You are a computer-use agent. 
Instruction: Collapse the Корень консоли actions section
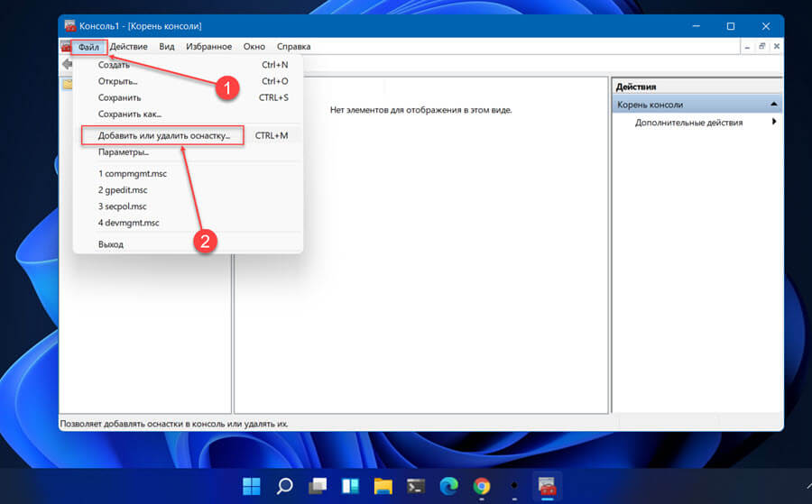point(774,105)
